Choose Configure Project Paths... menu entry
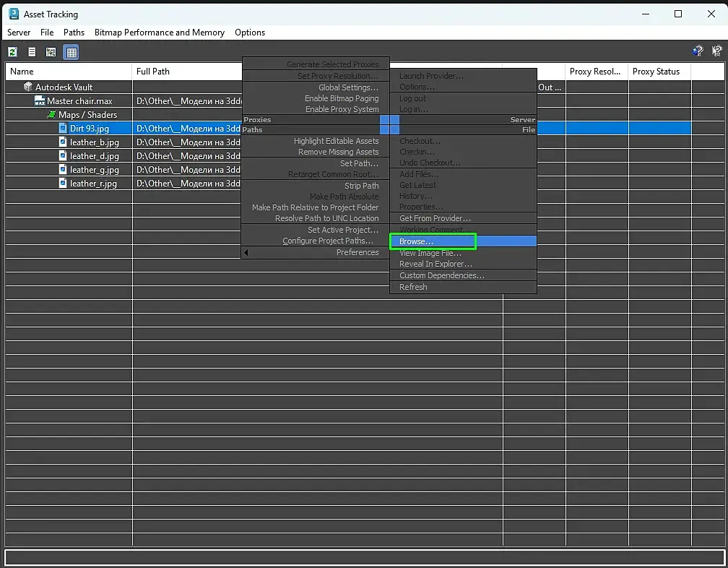This screenshot has height=568, width=728. (x=315, y=241)
